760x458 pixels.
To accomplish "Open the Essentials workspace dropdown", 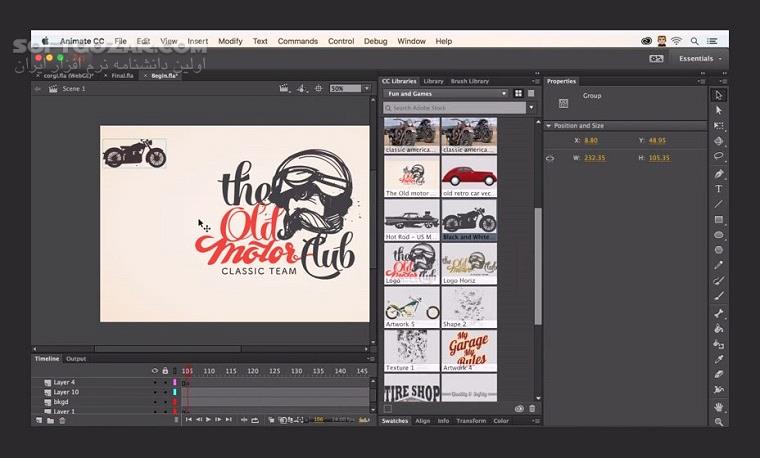I will point(700,59).
